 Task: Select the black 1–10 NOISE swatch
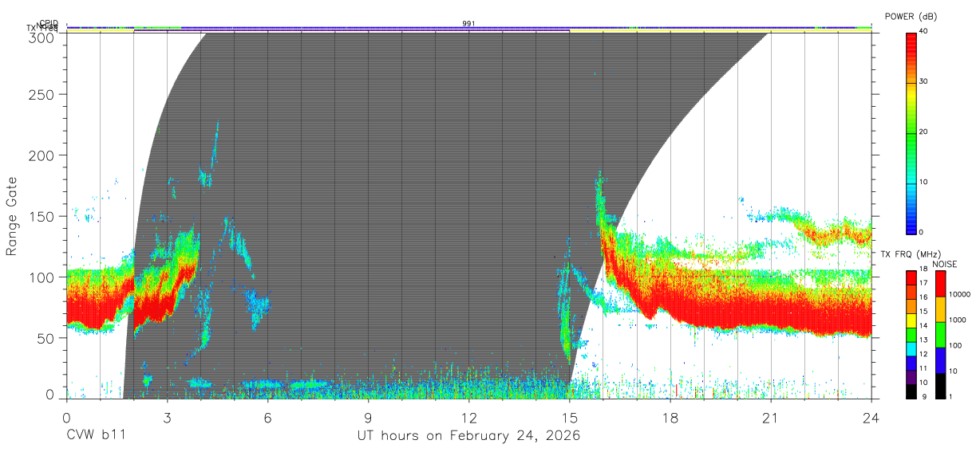coord(941,386)
